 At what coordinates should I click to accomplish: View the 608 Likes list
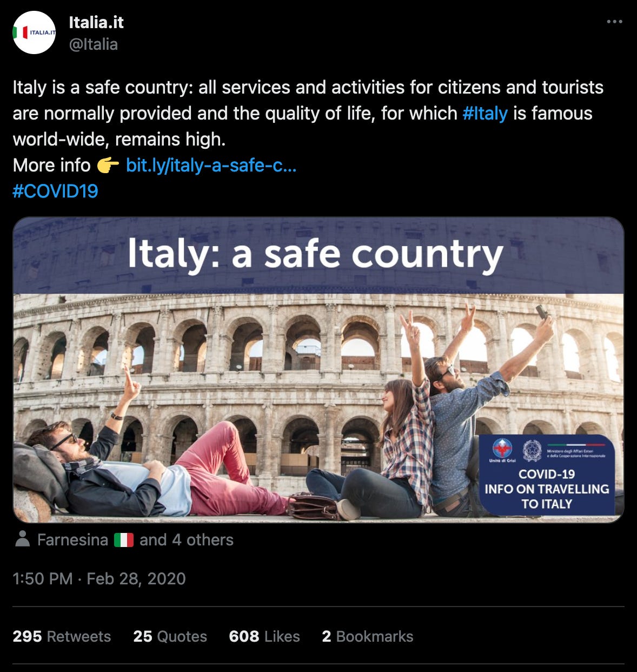pos(264,636)
